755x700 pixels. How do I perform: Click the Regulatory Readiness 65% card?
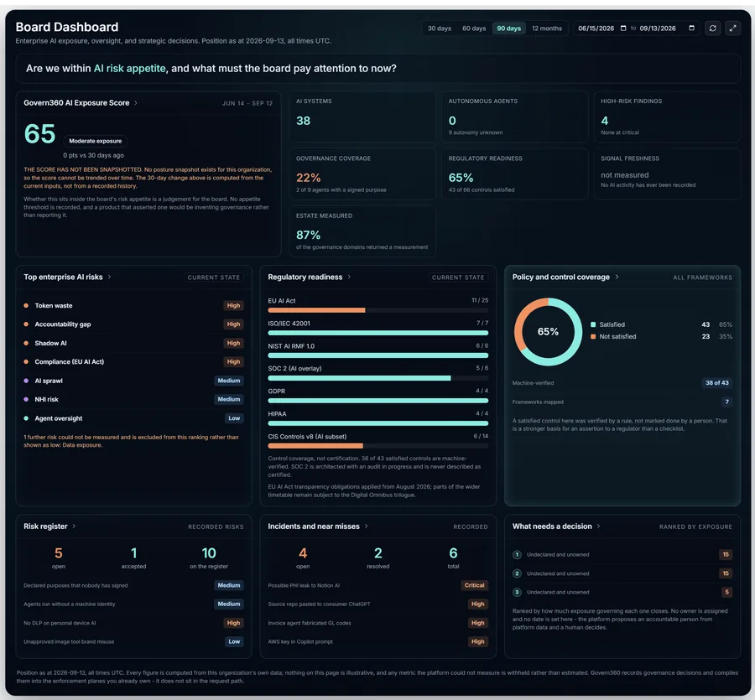[515, 174]
